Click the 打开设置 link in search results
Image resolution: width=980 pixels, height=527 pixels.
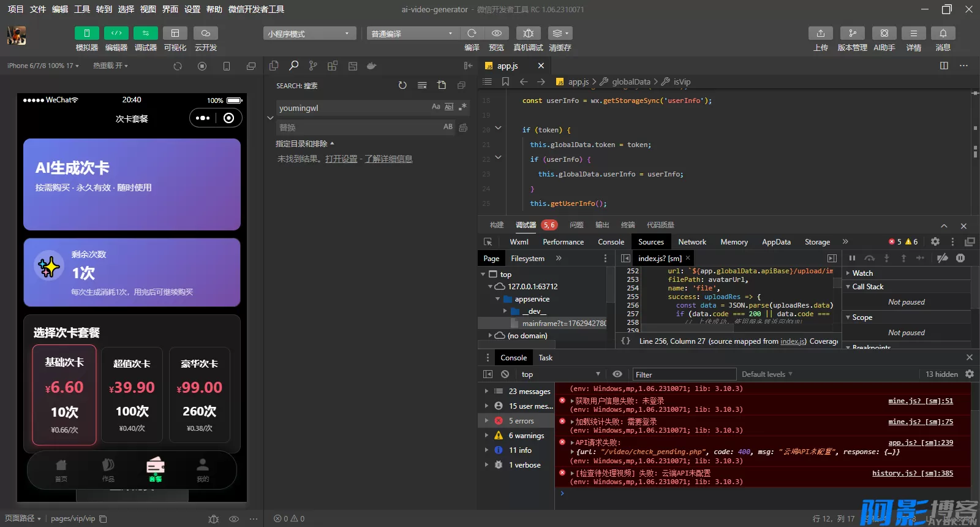341,159
